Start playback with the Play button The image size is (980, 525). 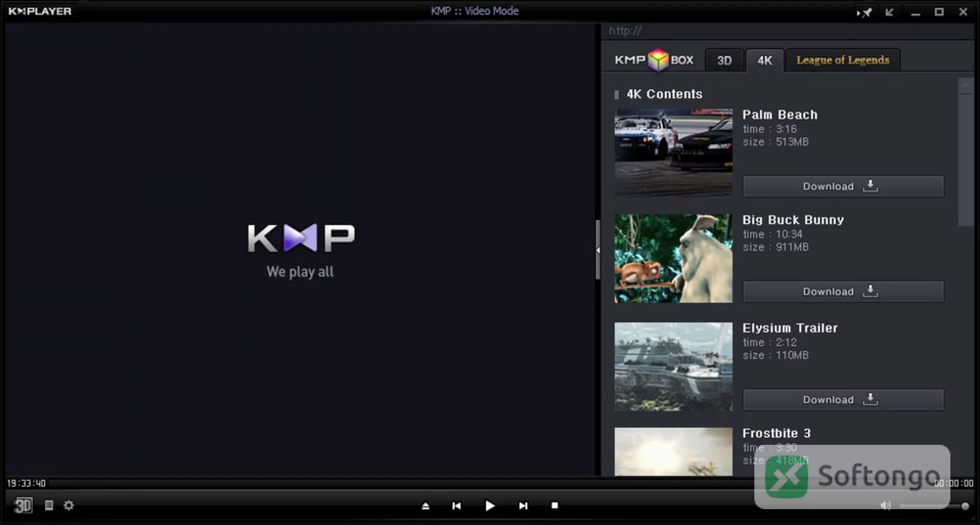pyautogui.click(x=489, y=506)
